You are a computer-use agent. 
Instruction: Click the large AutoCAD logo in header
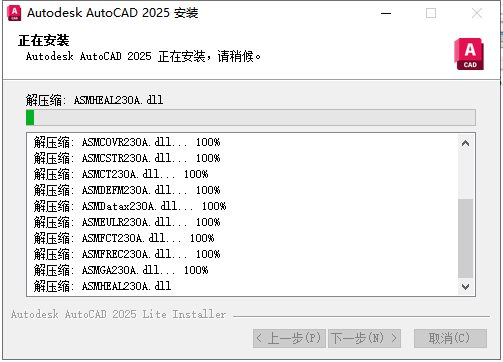469,54
